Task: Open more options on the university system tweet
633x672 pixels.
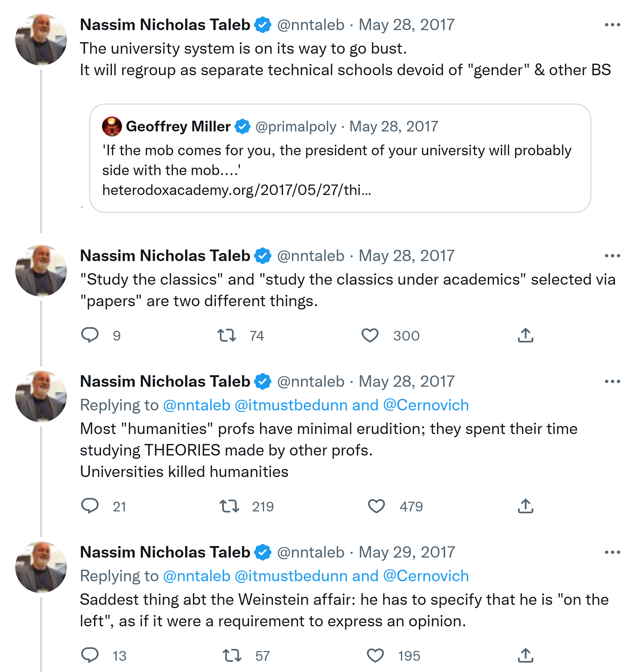Action: (612, 25)
